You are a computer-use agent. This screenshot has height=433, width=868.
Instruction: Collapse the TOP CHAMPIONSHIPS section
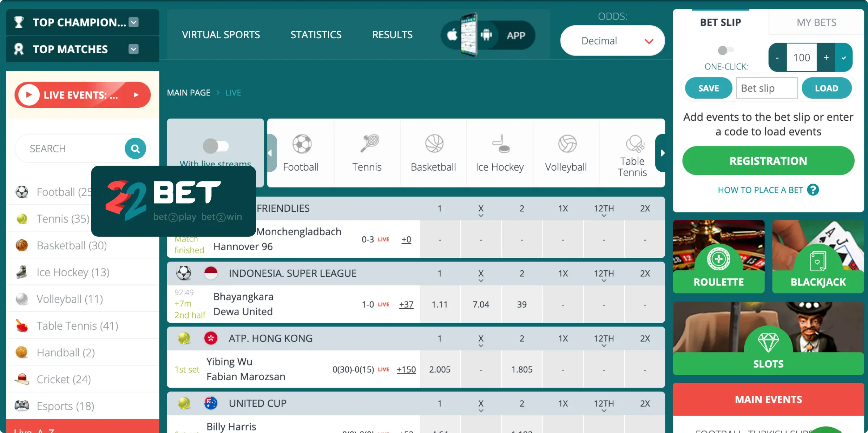tap(133, 22)
